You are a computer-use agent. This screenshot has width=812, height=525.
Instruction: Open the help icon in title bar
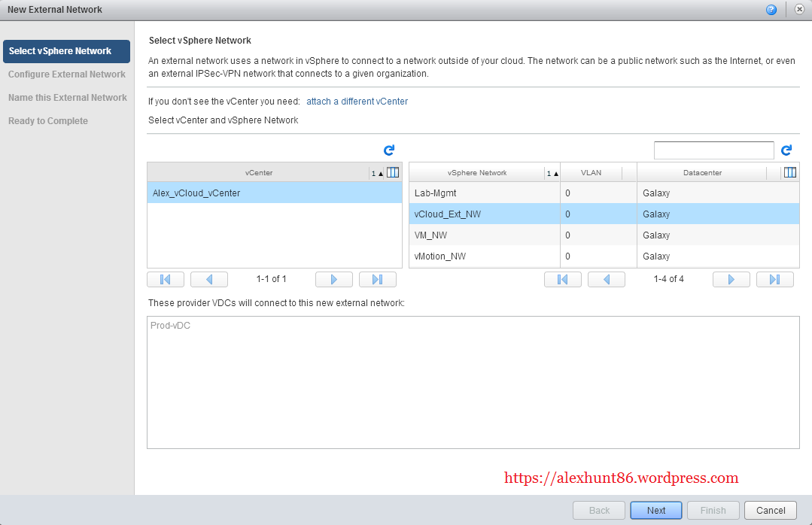771,10
